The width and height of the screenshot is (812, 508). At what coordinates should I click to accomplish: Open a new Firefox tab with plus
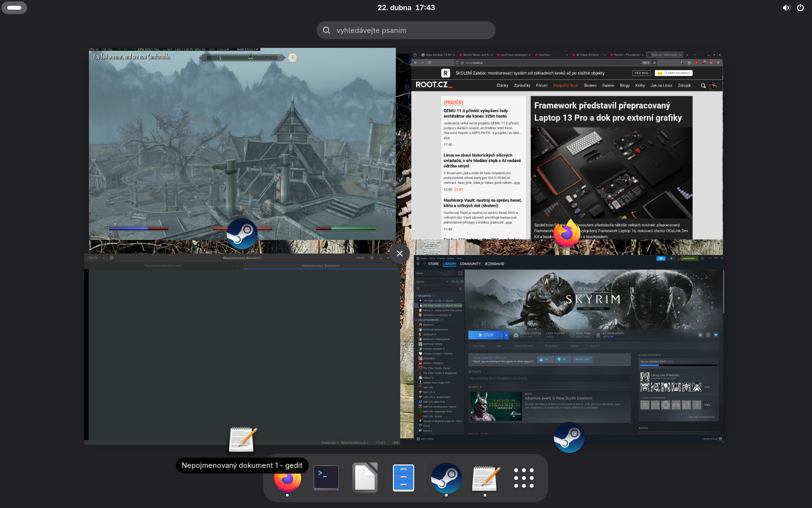[687, 55]
